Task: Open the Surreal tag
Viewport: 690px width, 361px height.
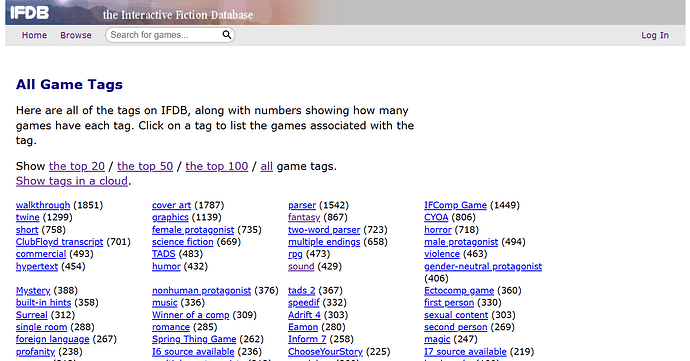Action: point(32,315)
